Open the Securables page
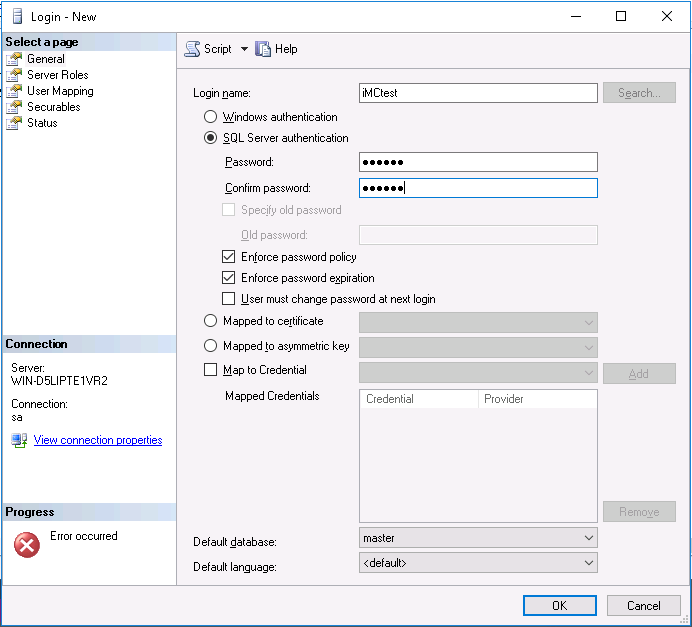Viewport: 692px width, 627px height. (x=54, y=107)
